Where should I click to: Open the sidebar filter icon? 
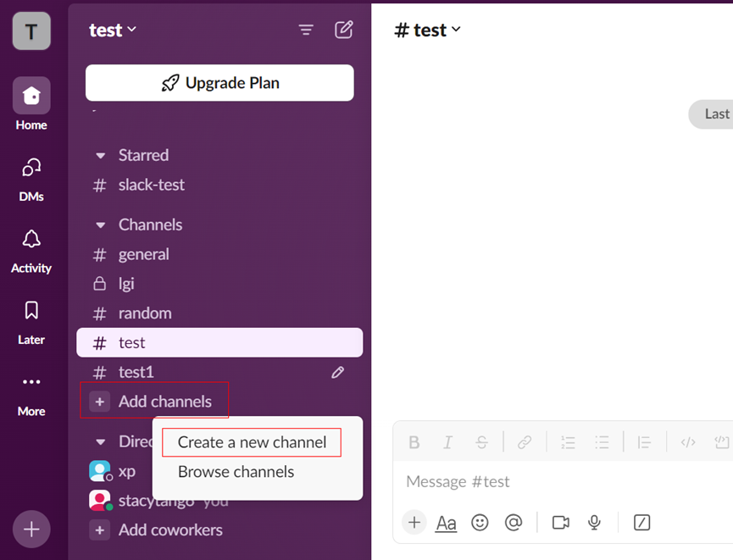tap(306, 30)
